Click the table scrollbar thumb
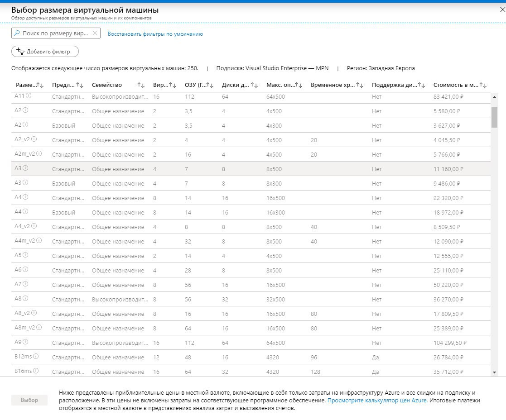506x420 pixels. coord(494,117)
